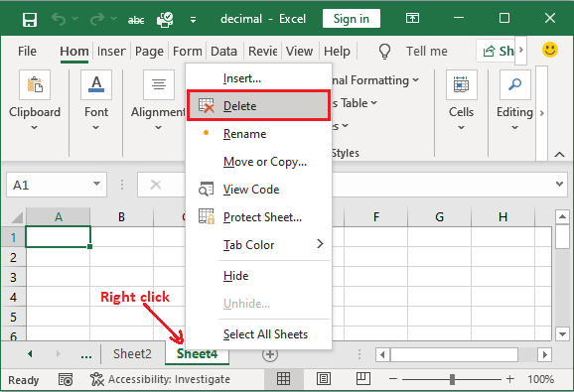Expand the Clipboard group dropdown

click(34, 128)
